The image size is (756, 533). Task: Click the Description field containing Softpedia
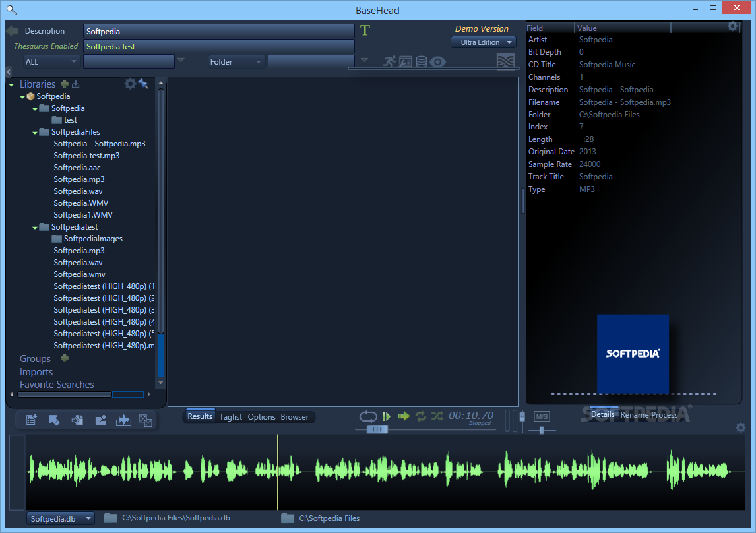pyautogui.click(x=219, y=31)
